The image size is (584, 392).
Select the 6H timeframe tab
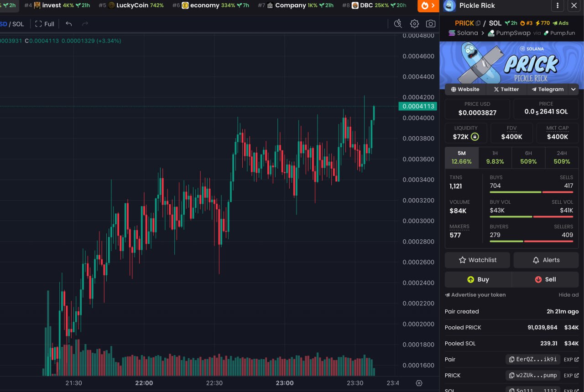pyautogui.click(x=528, y=158)
